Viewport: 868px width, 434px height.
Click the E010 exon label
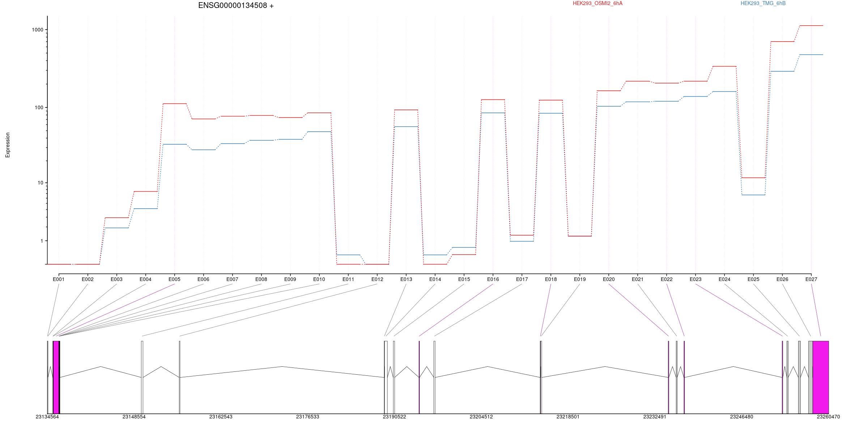point(319,279)
